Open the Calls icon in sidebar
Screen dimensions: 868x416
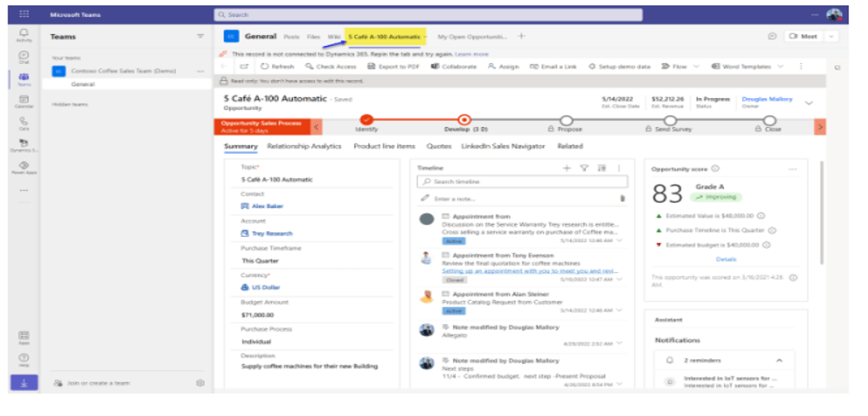(23, 122)
